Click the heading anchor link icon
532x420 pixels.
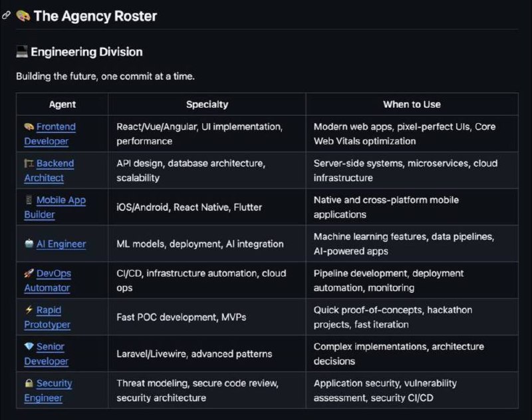point(7,15)
